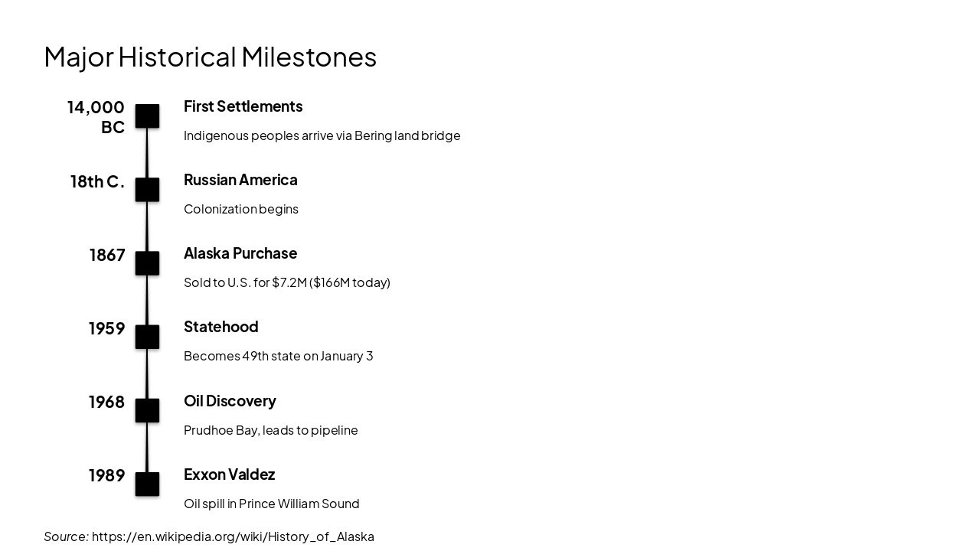The width and height of the screenshot is (980, 551).
Task: Select the 1989 timeline marker square
Action: (147, 484)
